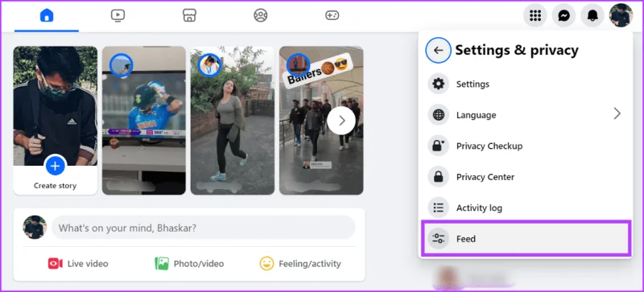Open the notifications bell
Screen dimensions: 644x292
[x=592, y=15]
